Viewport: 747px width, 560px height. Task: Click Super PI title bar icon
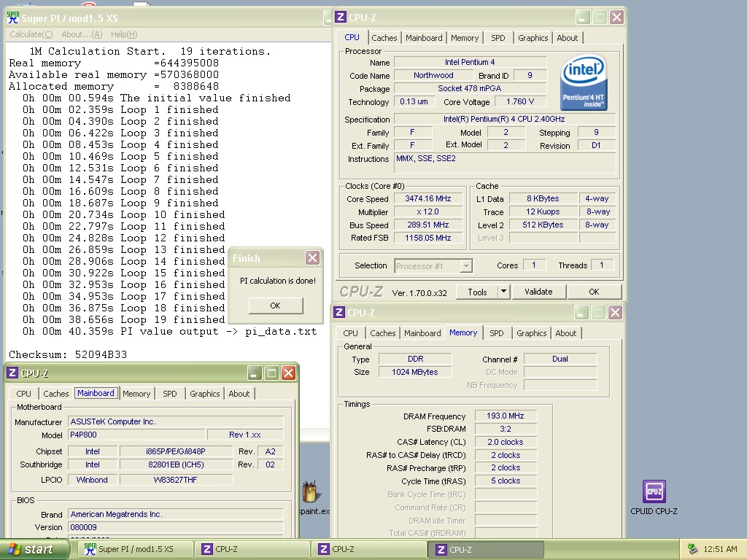coord(13,17)
